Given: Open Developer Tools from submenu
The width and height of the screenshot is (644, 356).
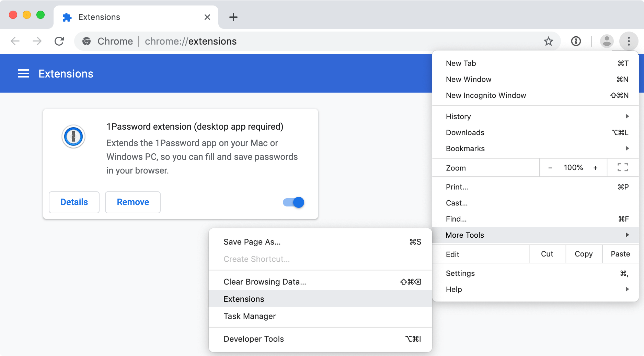Looking at the screenshot, I should [x=320, y=339].
